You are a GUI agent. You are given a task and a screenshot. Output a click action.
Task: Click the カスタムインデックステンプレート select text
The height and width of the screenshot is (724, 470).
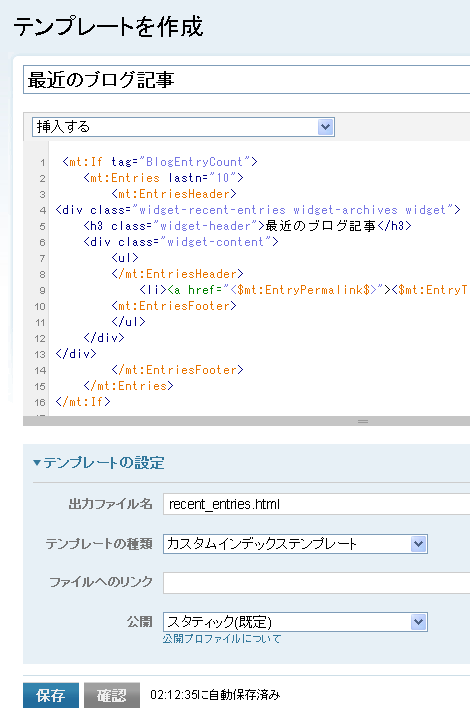coord(262,544)
